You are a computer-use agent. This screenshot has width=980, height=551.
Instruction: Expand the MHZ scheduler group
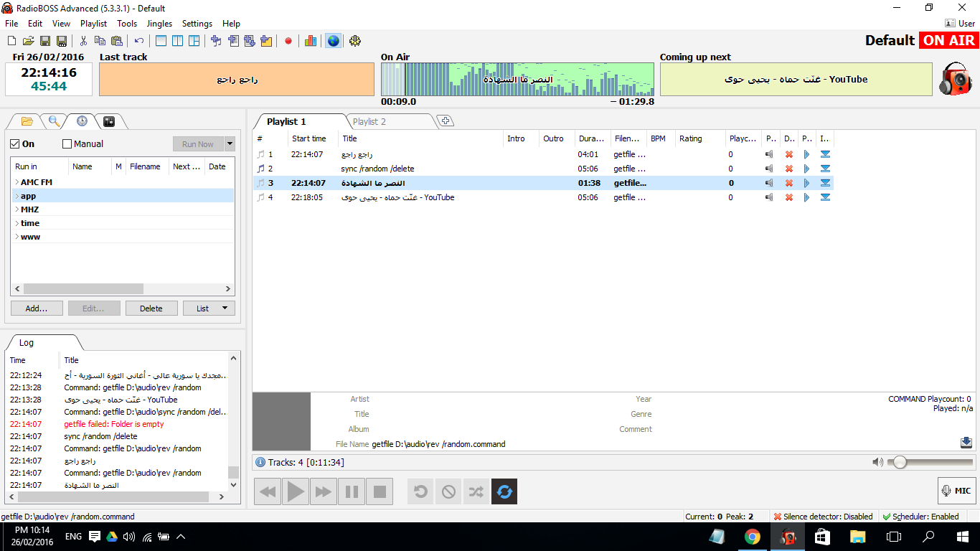[17, 209]
